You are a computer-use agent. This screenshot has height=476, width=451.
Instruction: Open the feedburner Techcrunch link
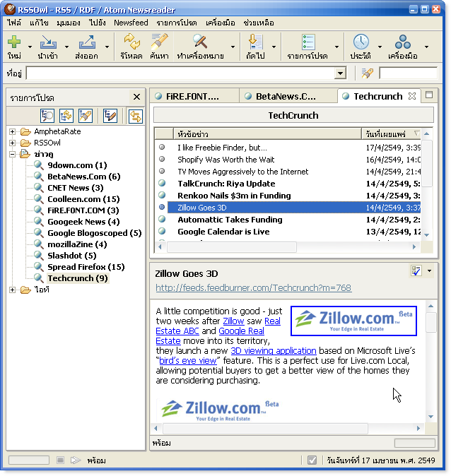coord(254,287)
